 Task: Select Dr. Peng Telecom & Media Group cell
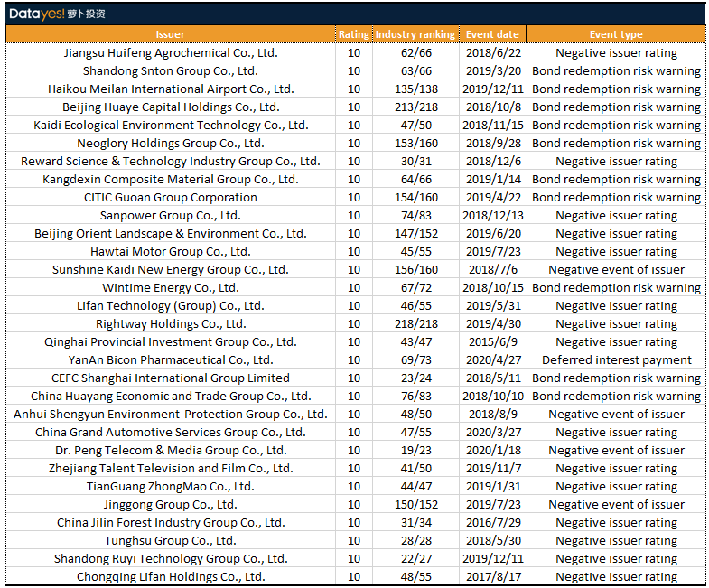[170, 451]
